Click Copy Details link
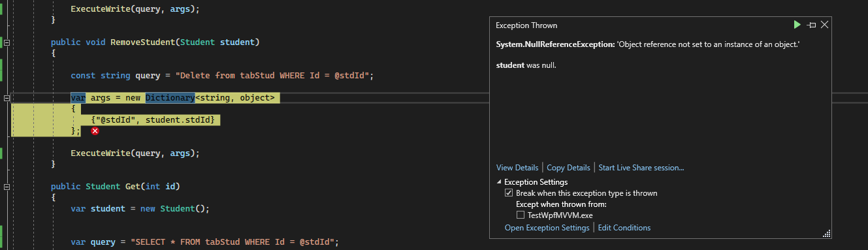 click(568, 168)
